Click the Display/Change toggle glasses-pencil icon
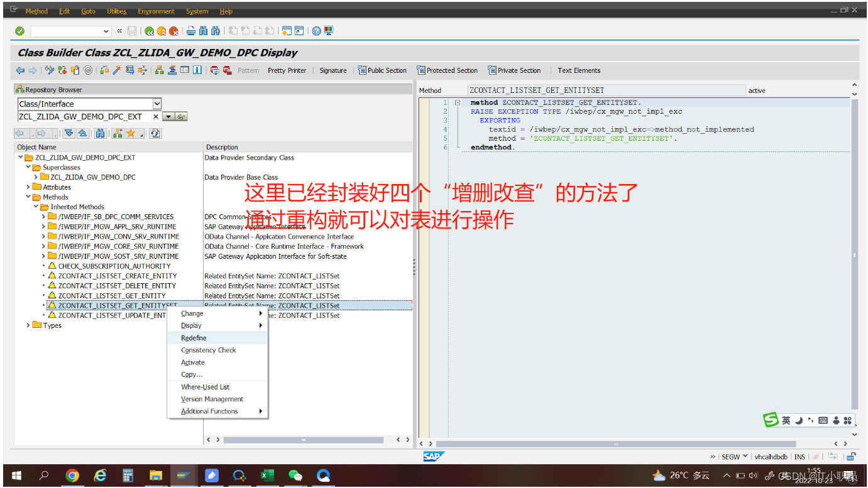868x488 pixels. tap(50, 70)
